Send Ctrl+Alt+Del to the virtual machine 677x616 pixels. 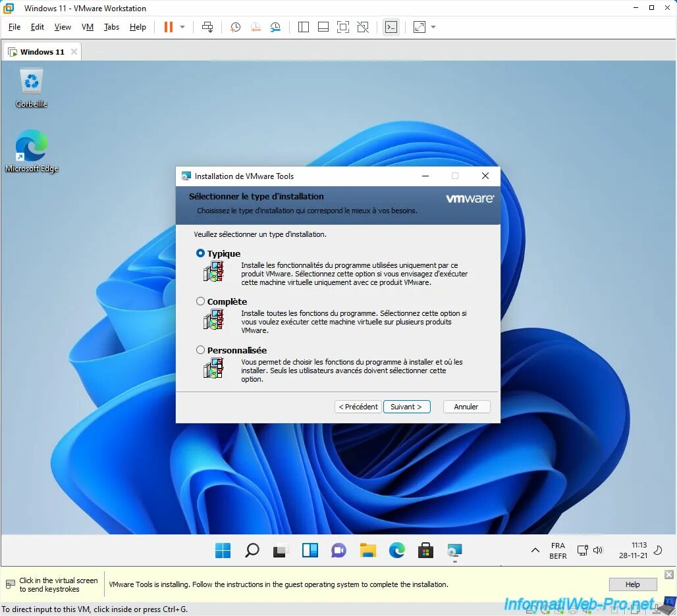click(207, 27)
